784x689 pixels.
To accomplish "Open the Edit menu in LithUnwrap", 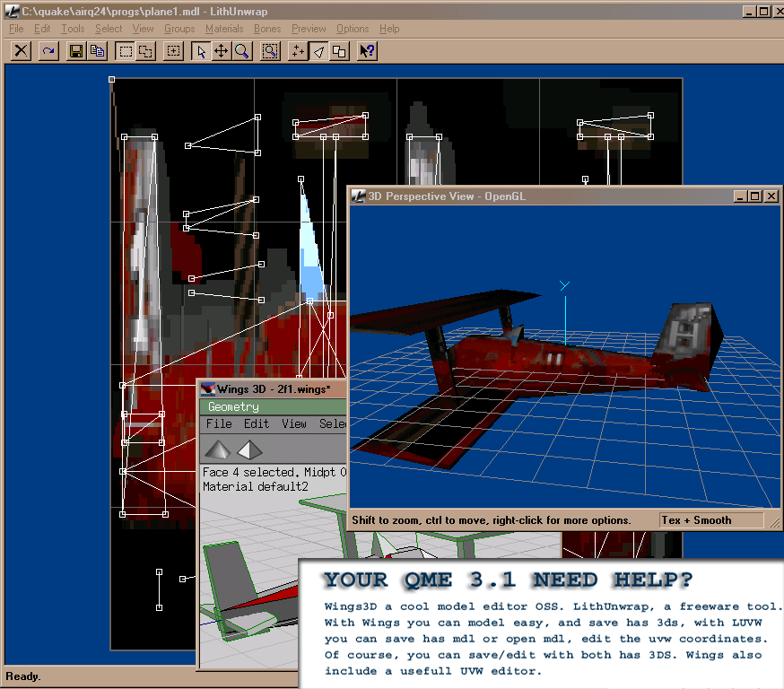I will pyautogui.click(x=42, y=29).
